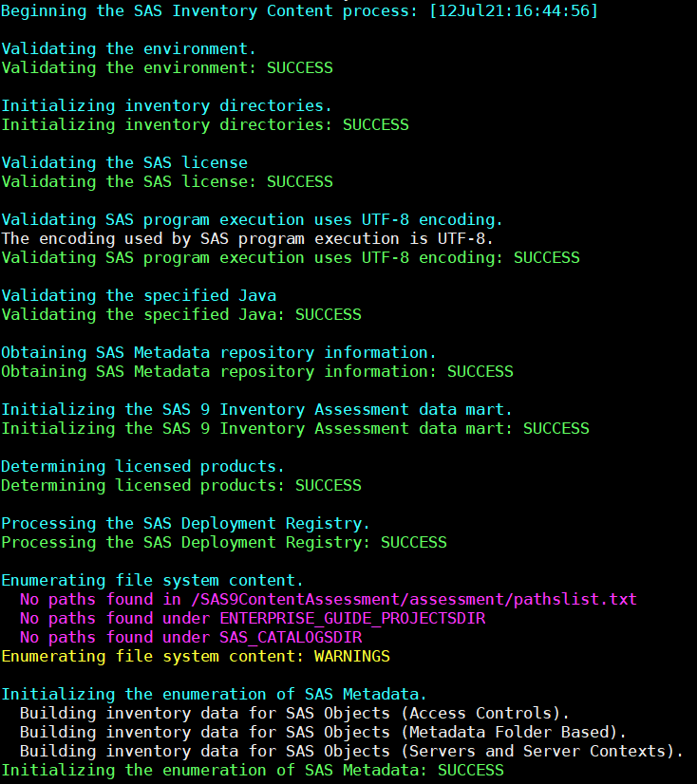Click 'SAS Objects (Metadata Folder Based).' line
This screenshot has height=784, width=697.
point(323,733)
